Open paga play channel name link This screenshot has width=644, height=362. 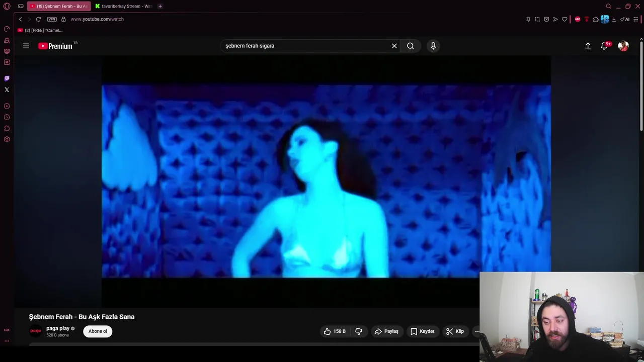click(58, 328)
